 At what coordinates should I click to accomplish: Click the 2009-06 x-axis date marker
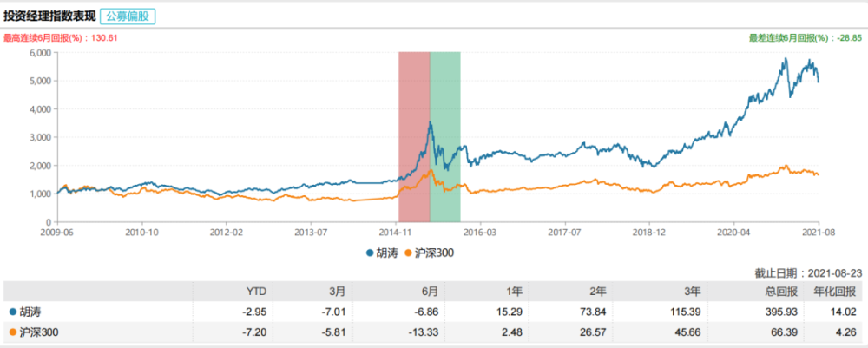point(56,233)
